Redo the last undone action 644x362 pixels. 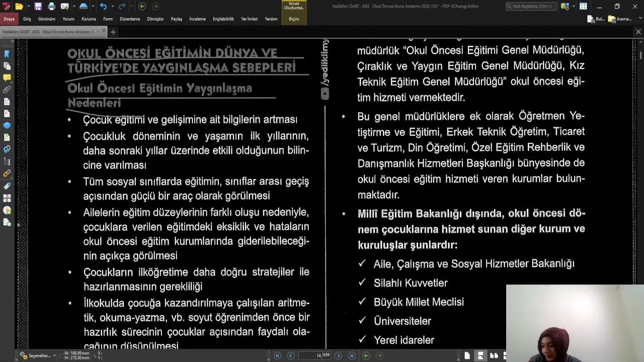tap(122, 7)
